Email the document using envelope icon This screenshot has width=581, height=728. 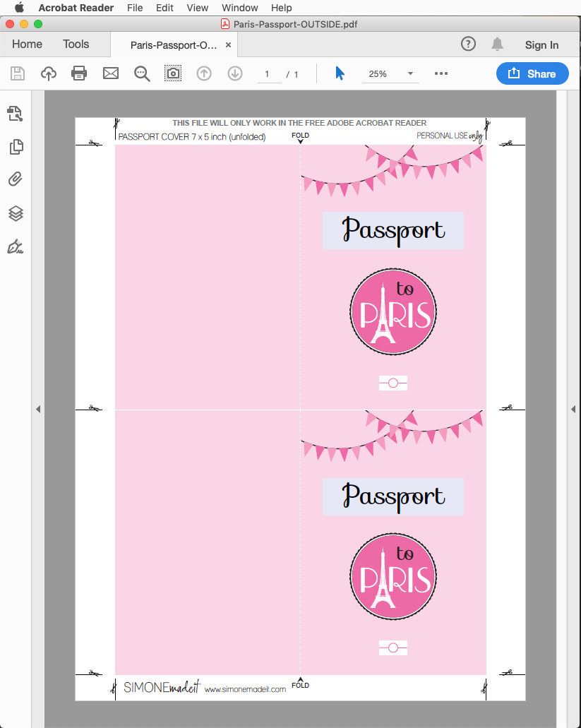110,73
